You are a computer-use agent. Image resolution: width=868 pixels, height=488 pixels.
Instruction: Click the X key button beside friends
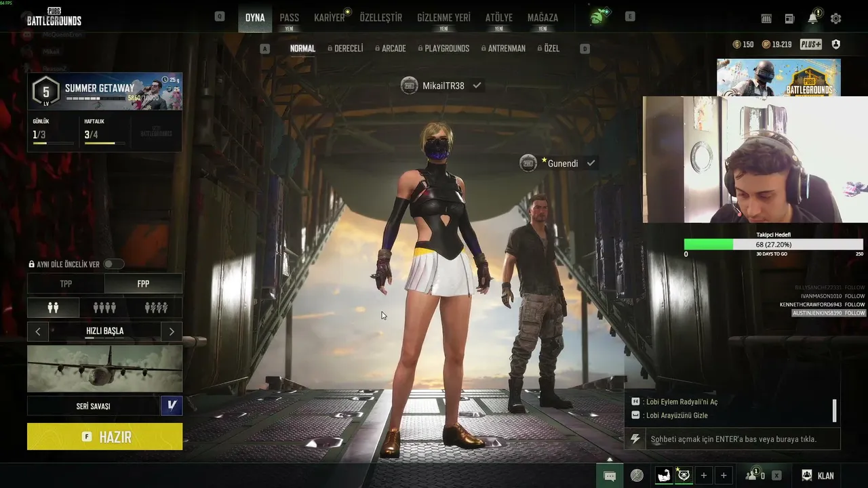(776, 476)
